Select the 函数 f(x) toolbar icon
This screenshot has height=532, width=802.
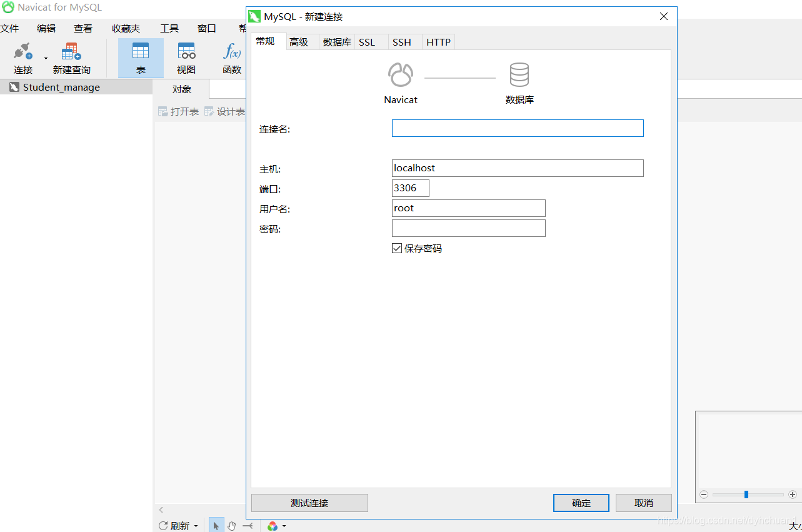[x=232, y=51]
